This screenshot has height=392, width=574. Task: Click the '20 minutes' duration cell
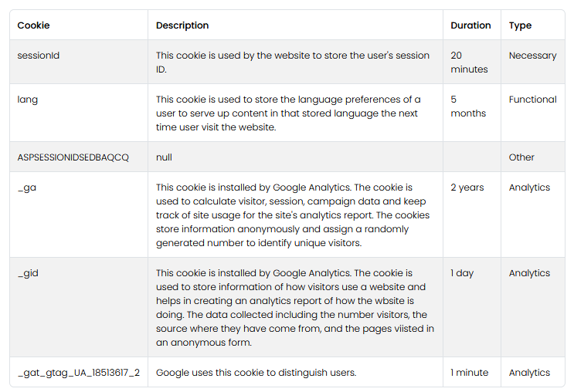(469, 63)
